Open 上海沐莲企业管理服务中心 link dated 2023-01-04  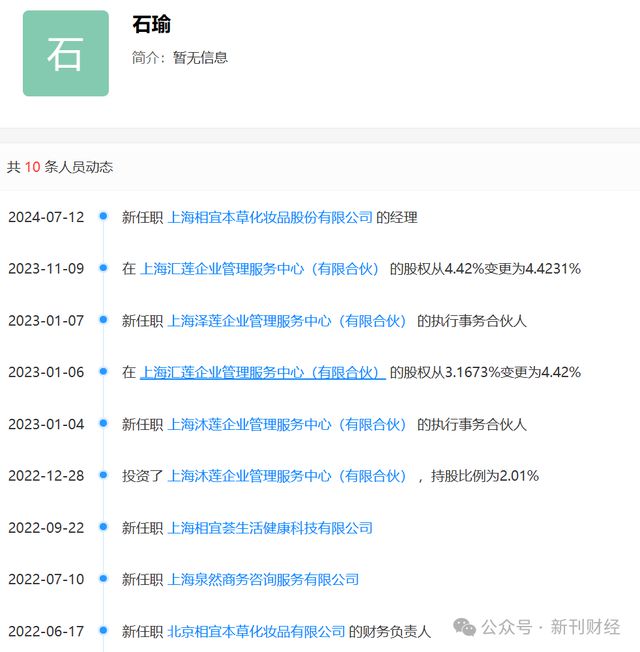[287, 424]
